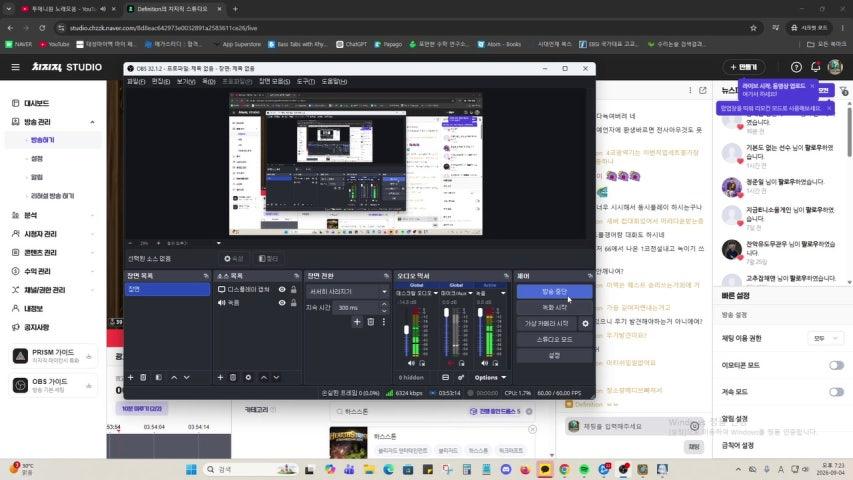The width and height of the screenshot is (853, 480).
Task: Delete the selected scene transition
Action: pyautogui.click(x=370, y=322)
